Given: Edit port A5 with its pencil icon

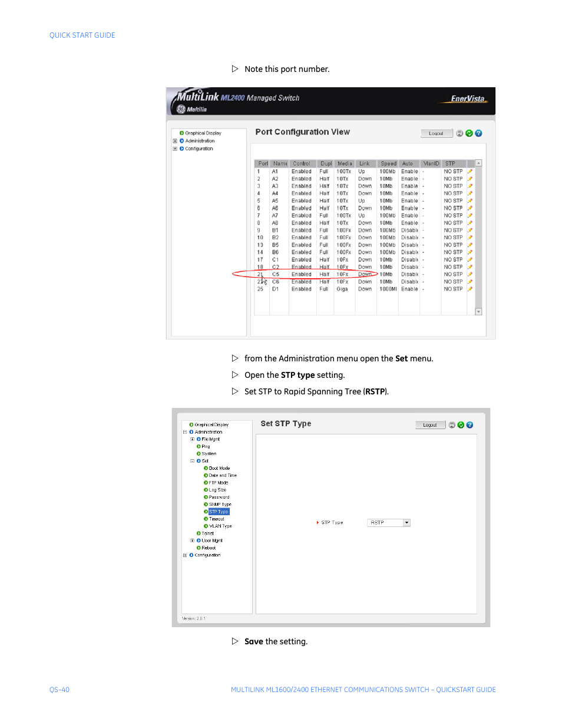Looking at the screenshot, I should (x=470, y=201).
